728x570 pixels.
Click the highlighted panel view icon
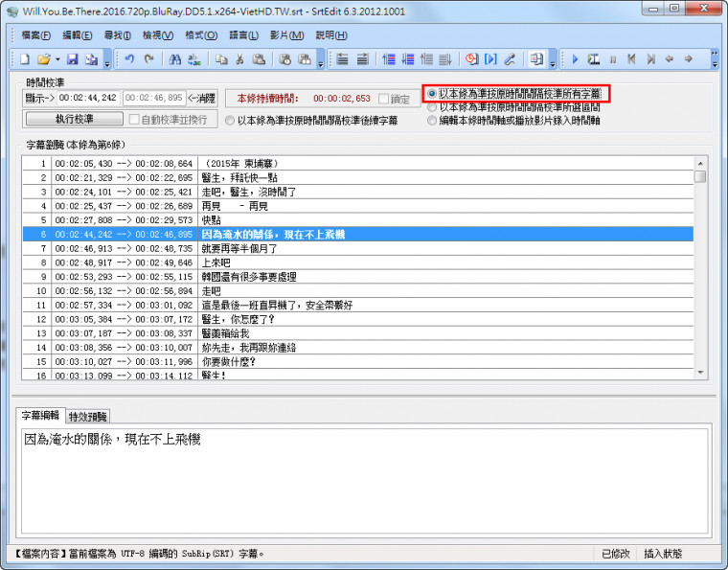click(536, 59)
